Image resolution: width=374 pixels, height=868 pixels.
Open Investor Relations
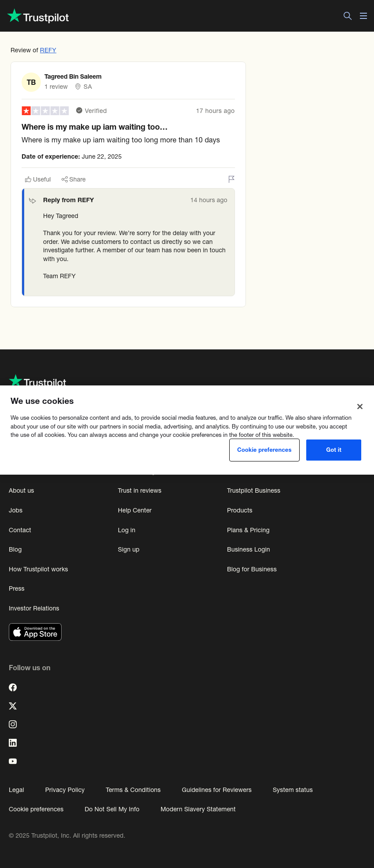click(x=34, y=608)
